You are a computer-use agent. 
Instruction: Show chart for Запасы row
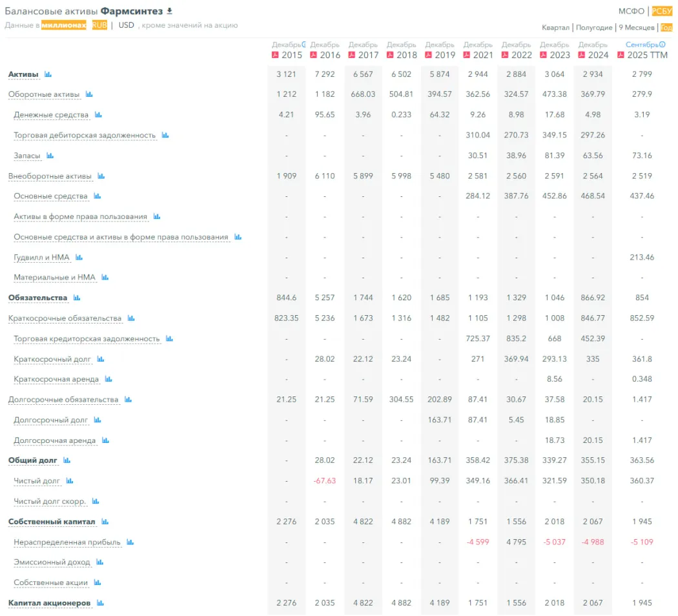[50, 156]
